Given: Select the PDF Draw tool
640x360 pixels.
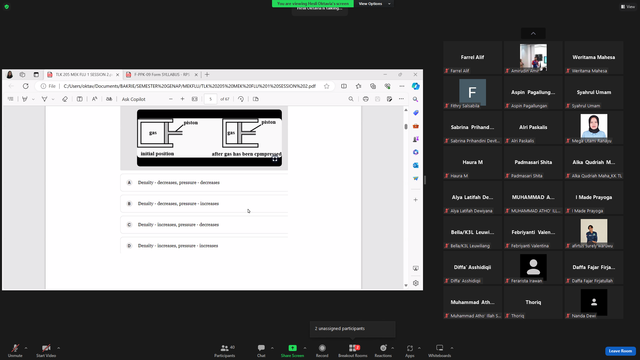Looking at the screenshot, I should click(x=25, y=99).
